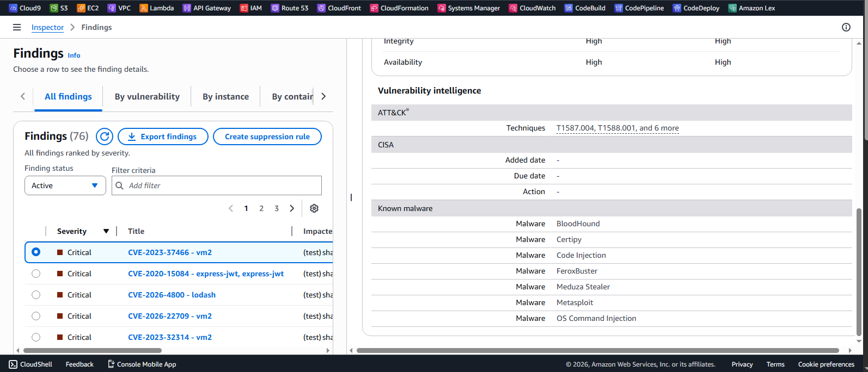Open the Cloud9 service shortcut
The height and width of the screenshot is (372, 868).
click(25, 8)
